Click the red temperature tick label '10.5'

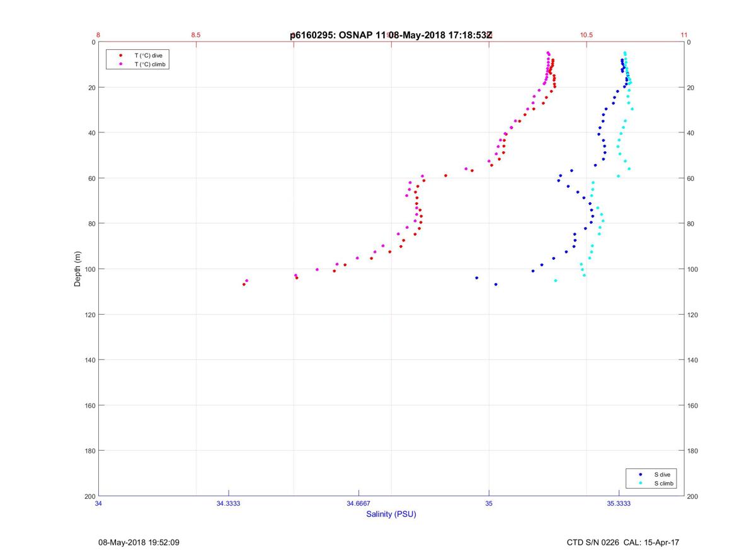point(587,35)
